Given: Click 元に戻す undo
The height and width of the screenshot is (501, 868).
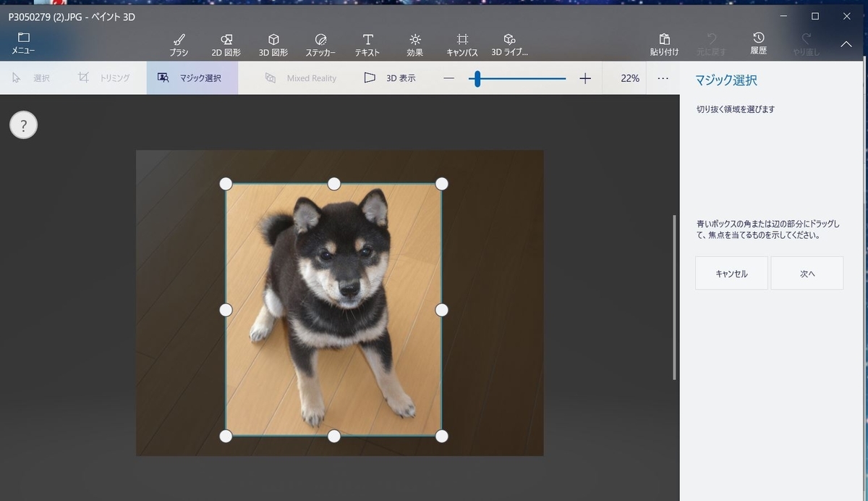Looking at the screenshot, I should point(711,44).
